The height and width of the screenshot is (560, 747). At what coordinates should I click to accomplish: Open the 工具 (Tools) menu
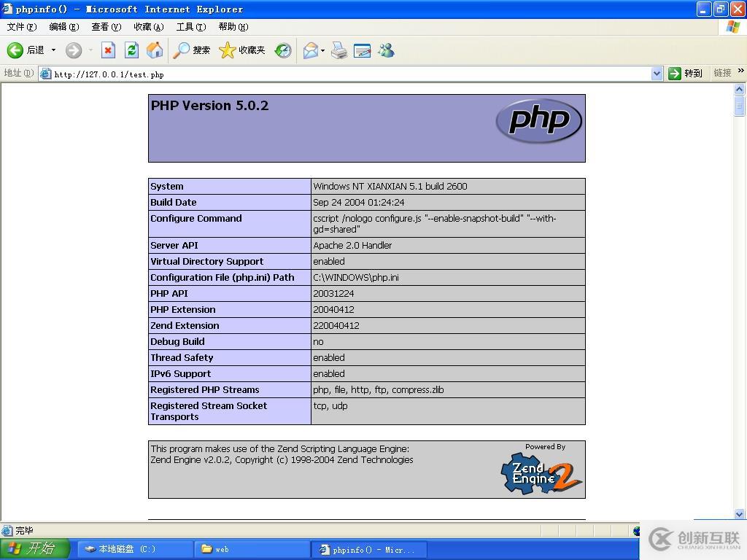[190, 27]
